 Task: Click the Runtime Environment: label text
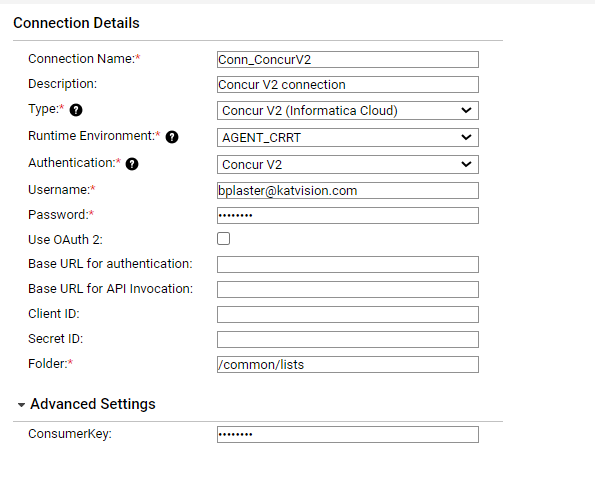tap(91, 136)
